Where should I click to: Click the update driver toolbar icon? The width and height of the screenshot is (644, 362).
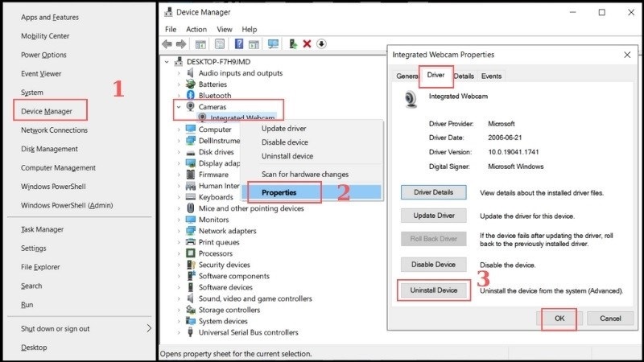293,44
